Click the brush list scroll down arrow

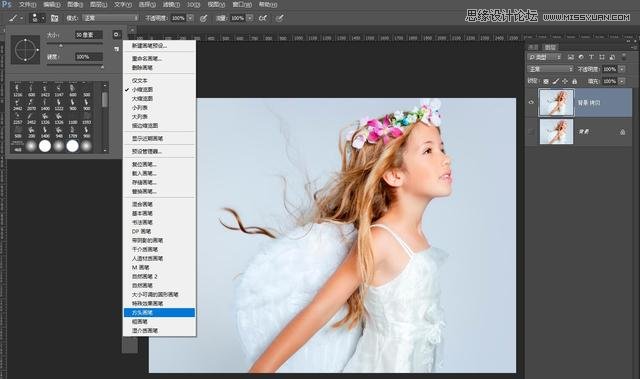pyautogui.click(x=105, y=150)
